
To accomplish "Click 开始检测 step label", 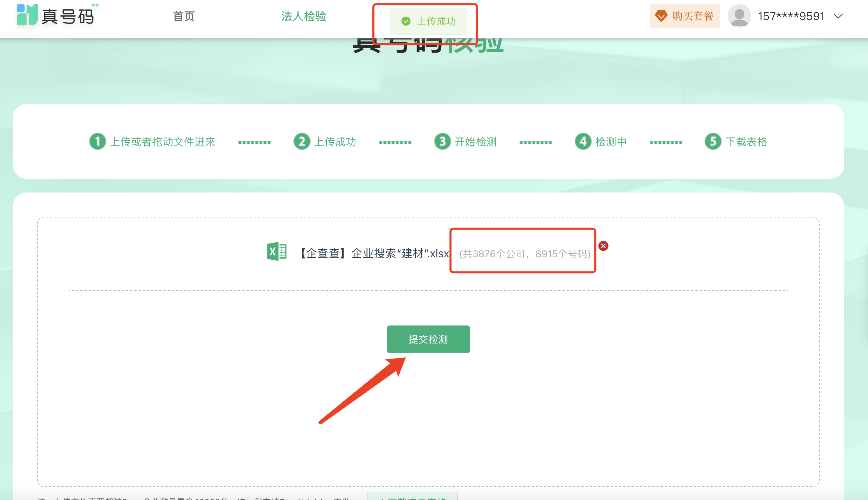I will coord(476,142).
